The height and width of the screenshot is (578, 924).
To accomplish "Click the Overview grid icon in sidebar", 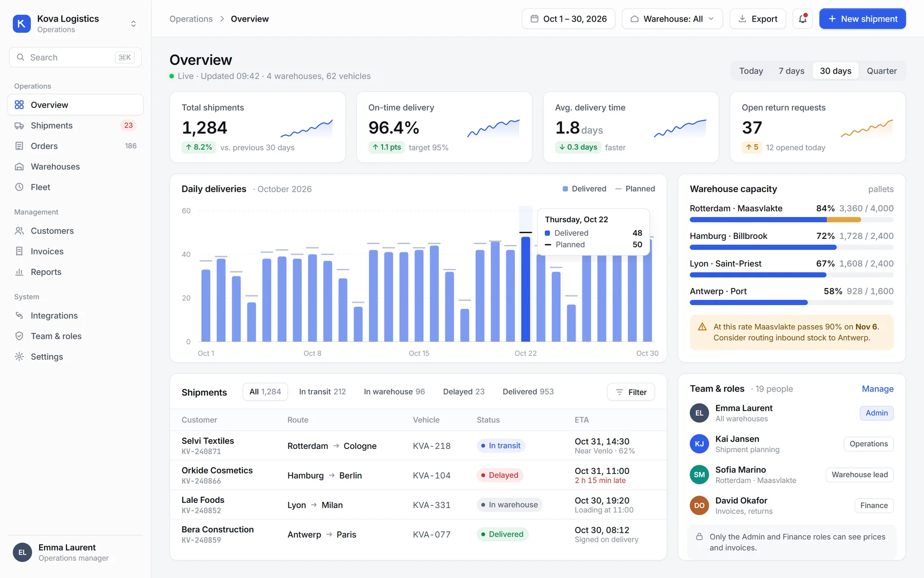I will pyautogui.click(x=19, y=105).
